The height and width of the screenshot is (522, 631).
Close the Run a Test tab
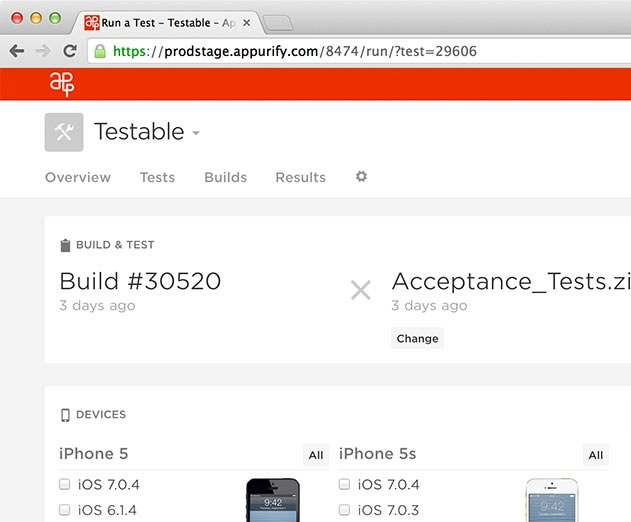point(247,23)
